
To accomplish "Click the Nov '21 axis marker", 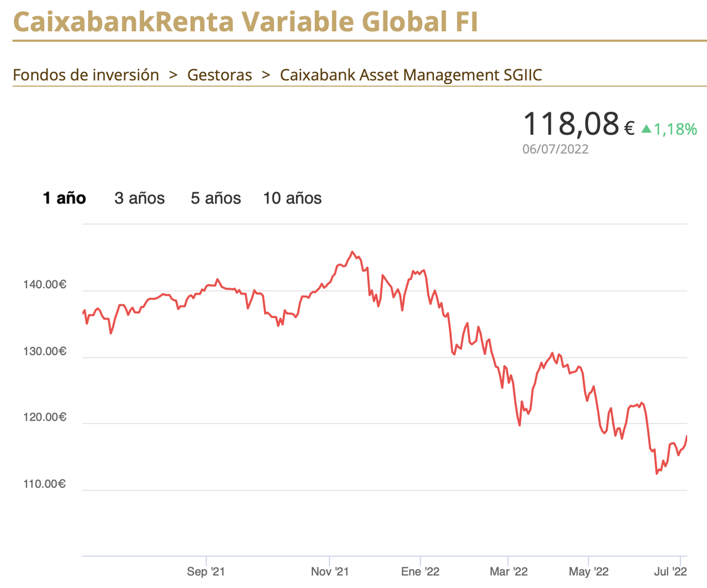I will point(330,572).
